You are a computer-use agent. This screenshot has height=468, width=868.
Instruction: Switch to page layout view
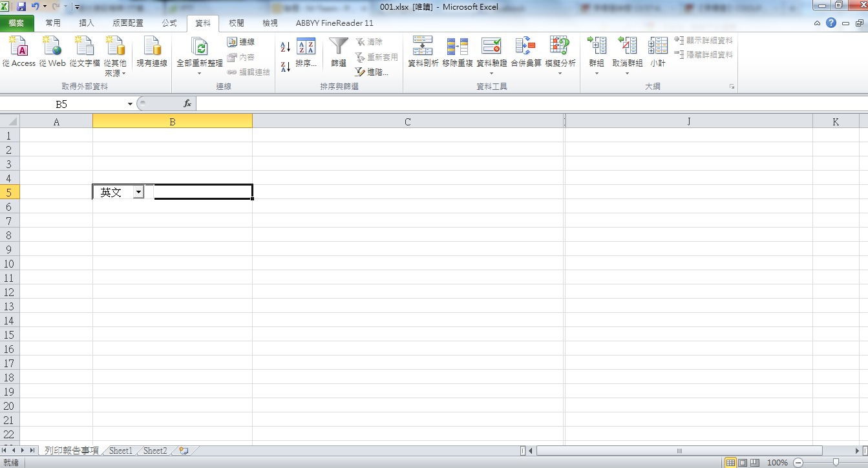pos(743,462)
